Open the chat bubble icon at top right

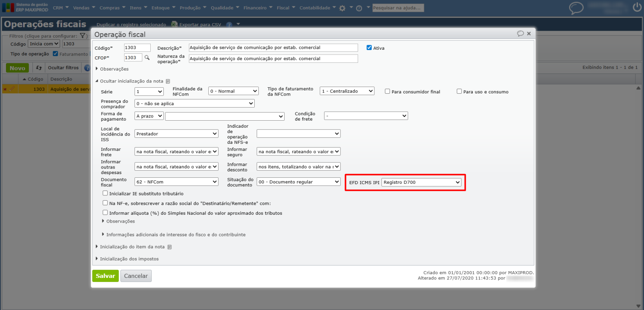click(576, 8)
